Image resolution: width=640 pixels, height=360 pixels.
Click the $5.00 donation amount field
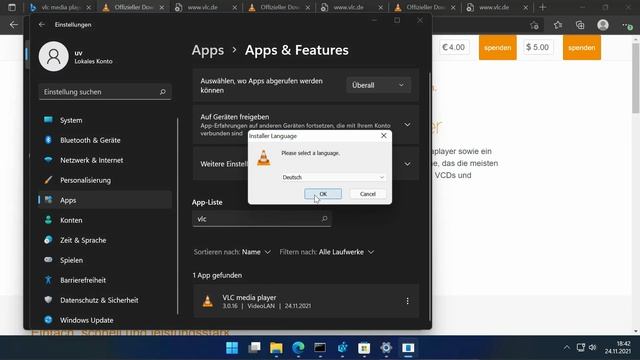point(538,47)
